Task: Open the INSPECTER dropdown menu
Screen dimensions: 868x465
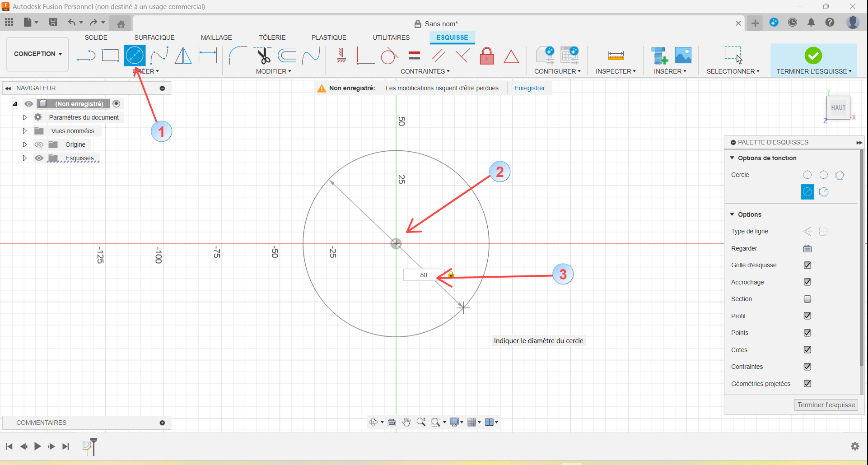Action: [616, 71]
